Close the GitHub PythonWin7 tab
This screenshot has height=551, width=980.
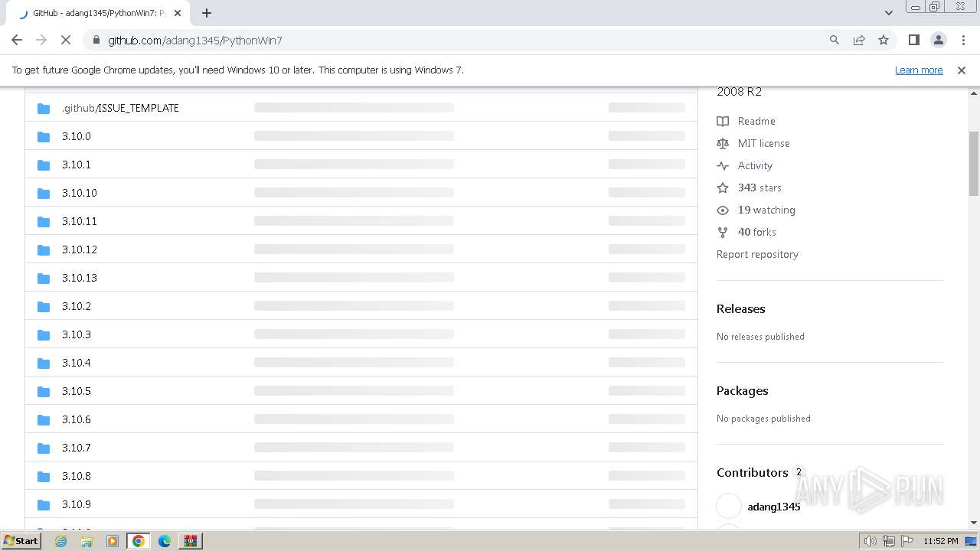click(178, 13)
